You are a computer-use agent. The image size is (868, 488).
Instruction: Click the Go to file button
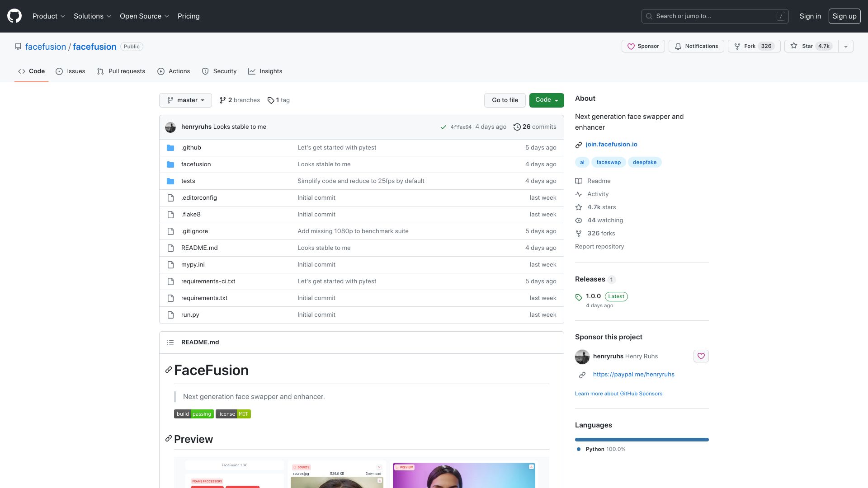point(505,100)
